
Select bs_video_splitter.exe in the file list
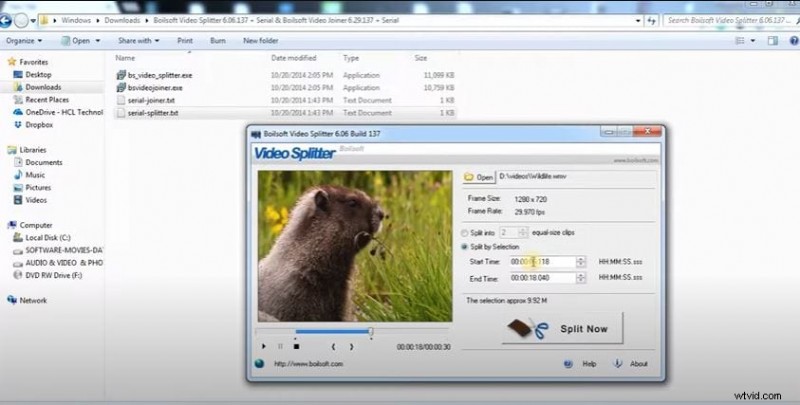160,75
